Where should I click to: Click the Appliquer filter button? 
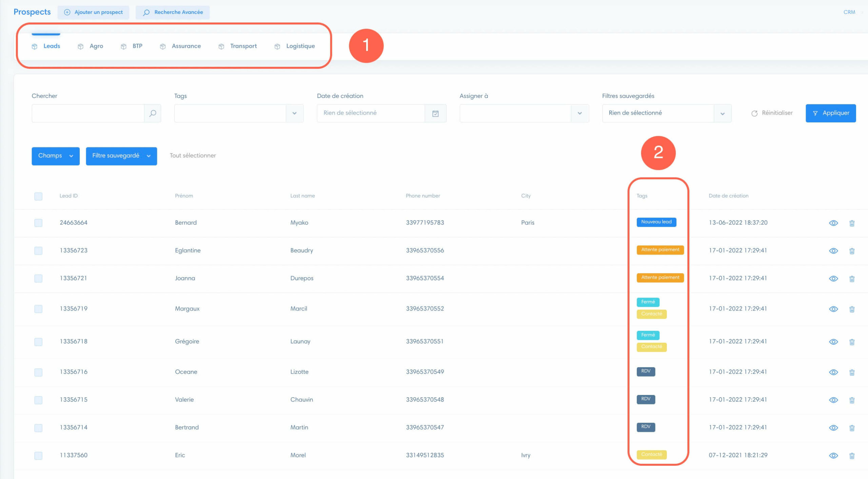[x=831, y=113]
